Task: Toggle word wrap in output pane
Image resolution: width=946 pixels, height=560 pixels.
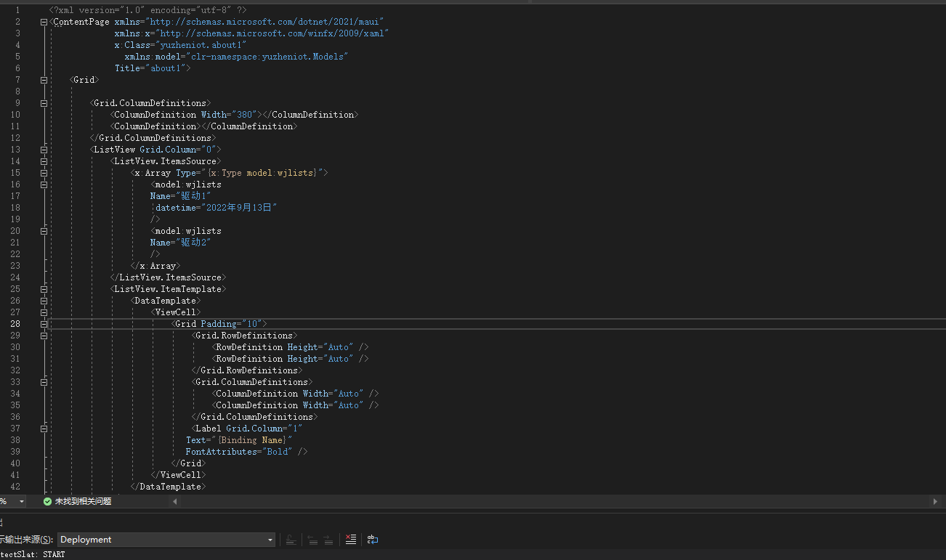Action: point(373,540)
